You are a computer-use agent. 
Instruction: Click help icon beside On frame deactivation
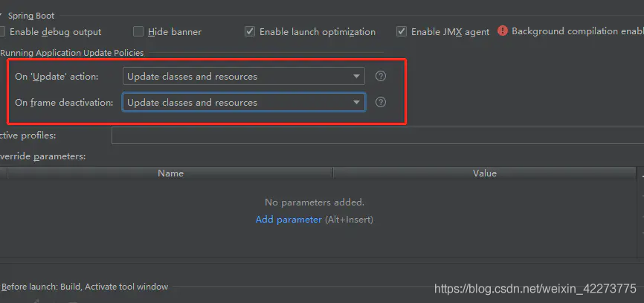point(381,102)
